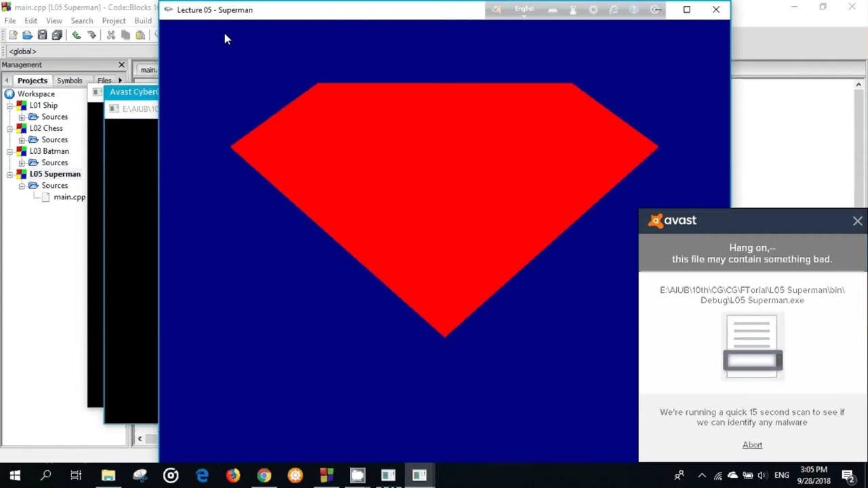Switch to the Files tab
The image size is (868, 488).
tap(104, 81)
